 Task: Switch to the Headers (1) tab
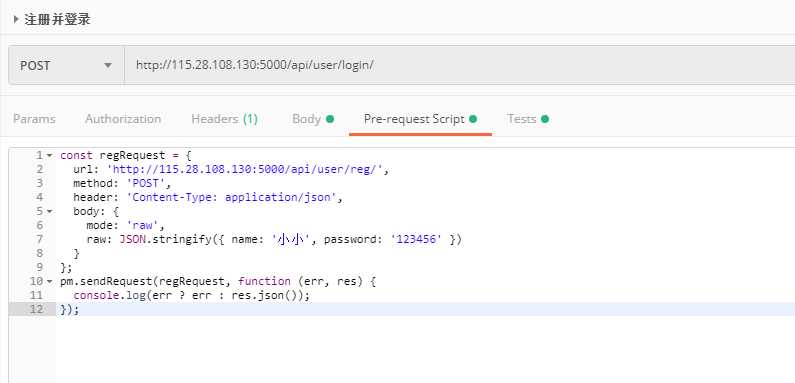[x=225, y=119]
